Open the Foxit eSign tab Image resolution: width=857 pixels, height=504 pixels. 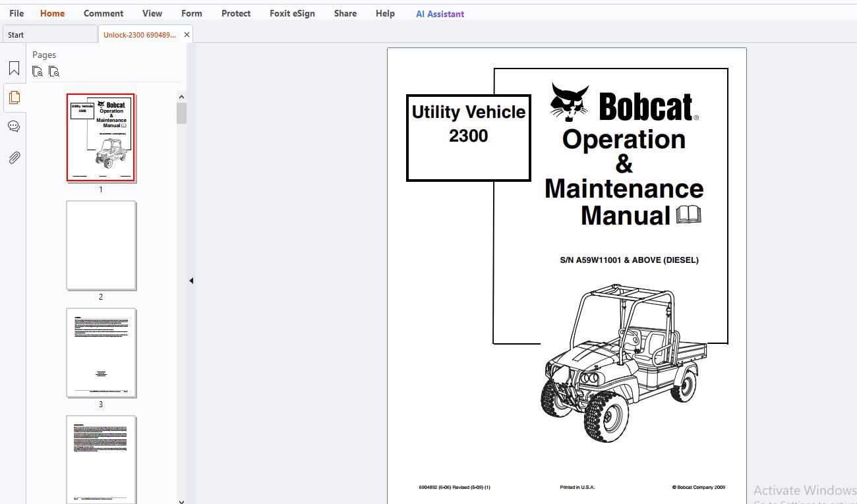coord(292,13)
